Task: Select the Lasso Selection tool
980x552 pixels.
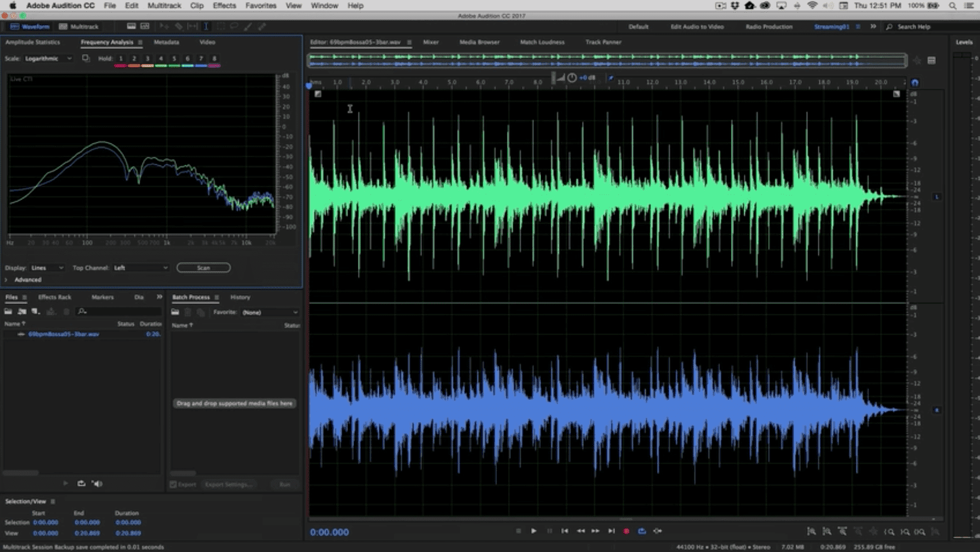Action: pyautogui.click(x=235, y=26)
